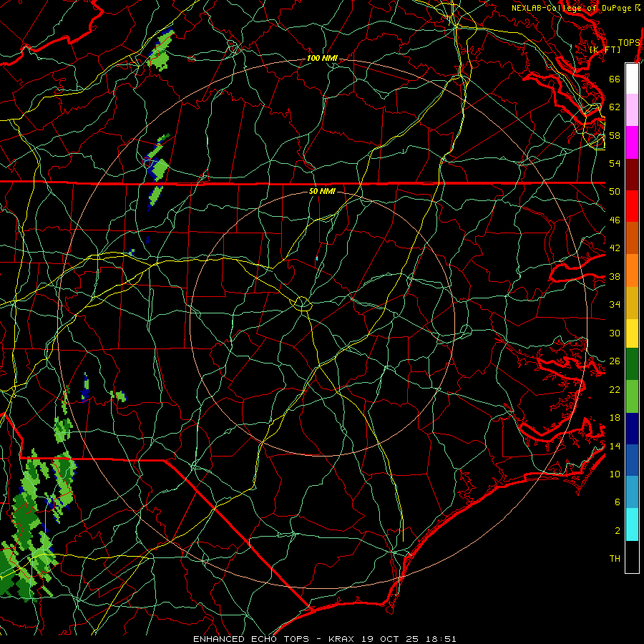Click the tiny cyan echo pixel inside 50 NMI ring

point(317,258)
